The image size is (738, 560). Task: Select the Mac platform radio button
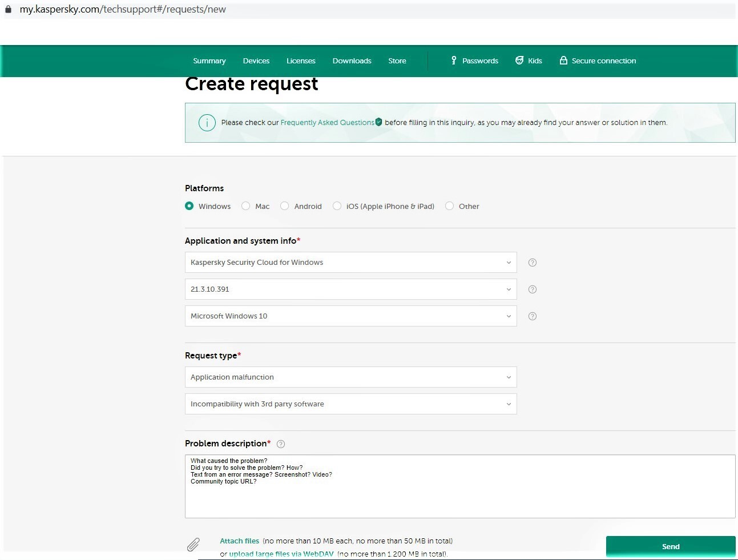point(245,206)
